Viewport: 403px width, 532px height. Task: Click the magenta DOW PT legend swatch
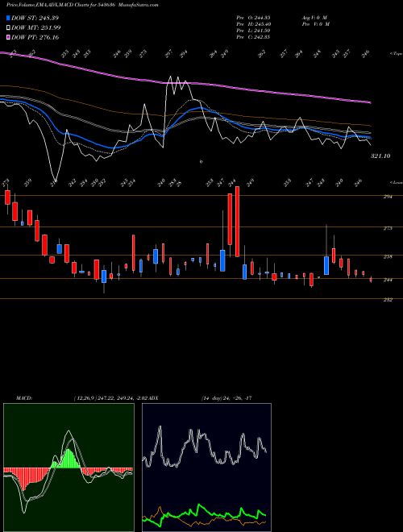tap(8, 37)
